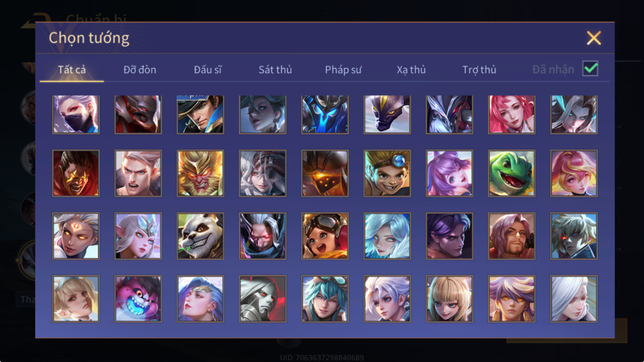644x362 pixels.
Task: Pick the pink-haired female hero portrait
Action: pos(512,114)
